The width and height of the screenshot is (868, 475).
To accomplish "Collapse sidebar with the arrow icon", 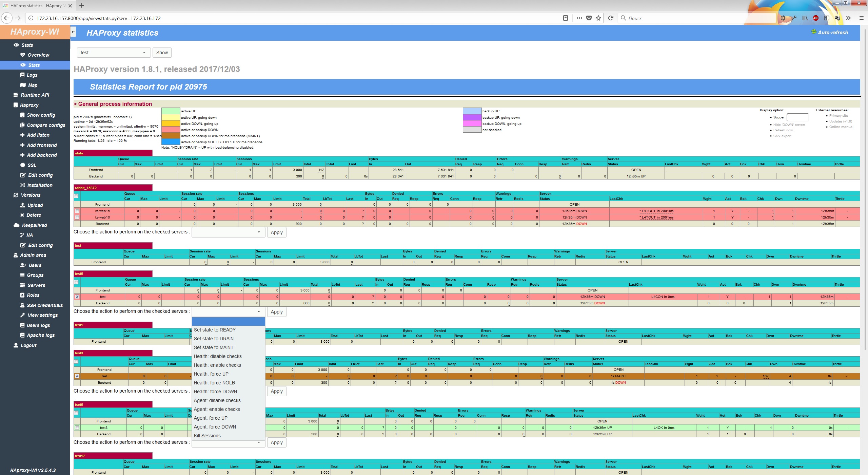I will 73,32.
